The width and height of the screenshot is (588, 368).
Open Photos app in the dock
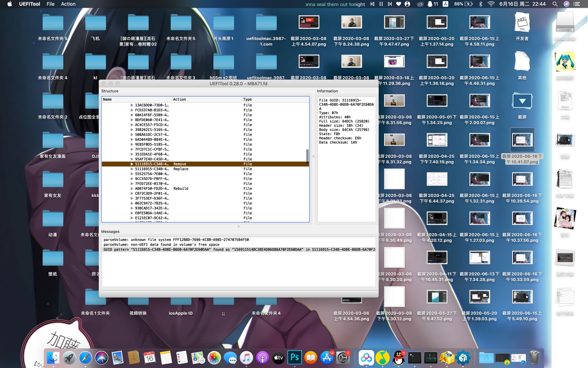pos(214,358)
